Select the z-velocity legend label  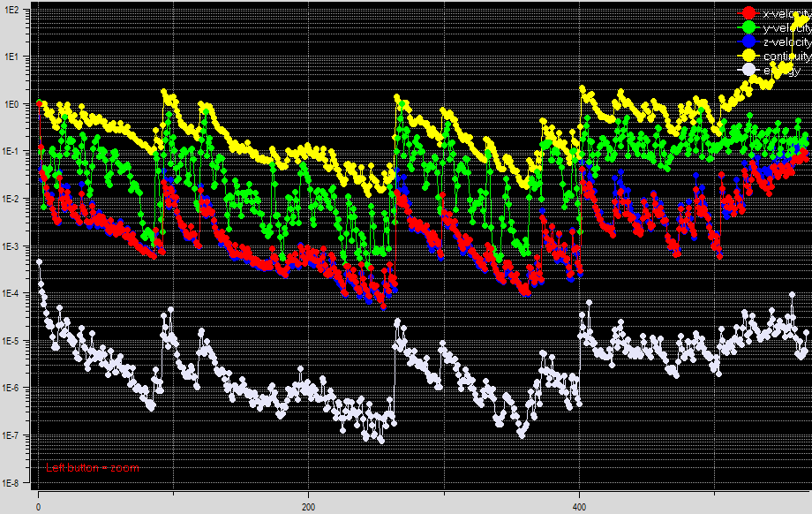pyautogui.click(x=786, y=42)
